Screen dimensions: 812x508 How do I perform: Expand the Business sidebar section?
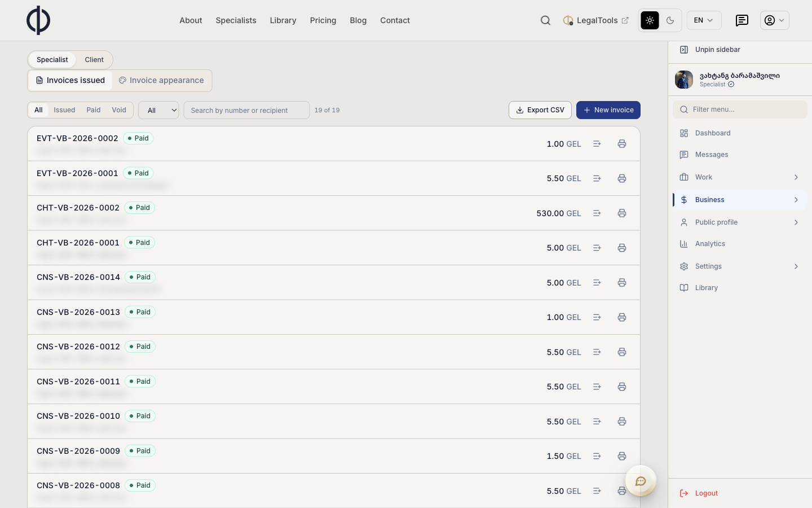click(x=740, y=200)
